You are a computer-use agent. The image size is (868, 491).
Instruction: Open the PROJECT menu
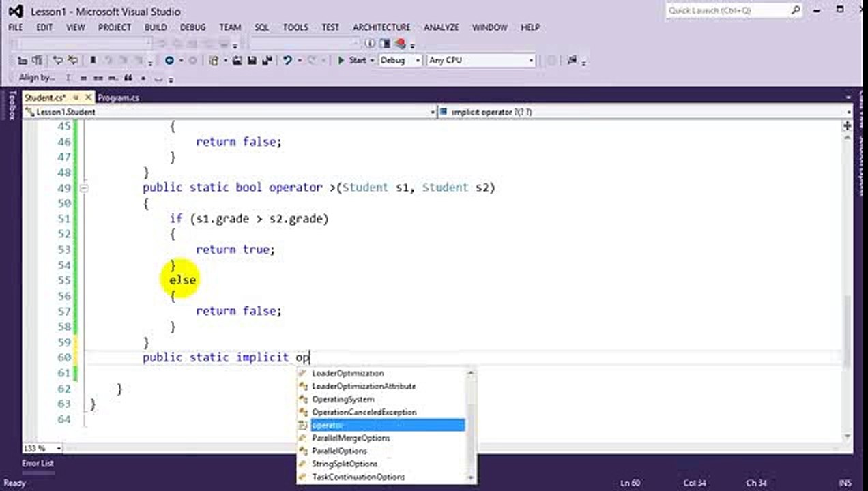pyautogui.click(x=114, y=27)
